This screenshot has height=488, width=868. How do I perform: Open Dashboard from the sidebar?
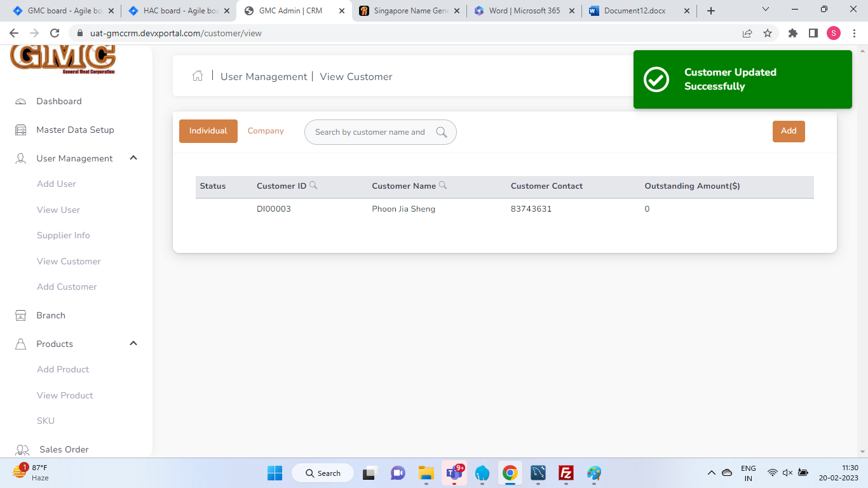(x=58, y=101)
